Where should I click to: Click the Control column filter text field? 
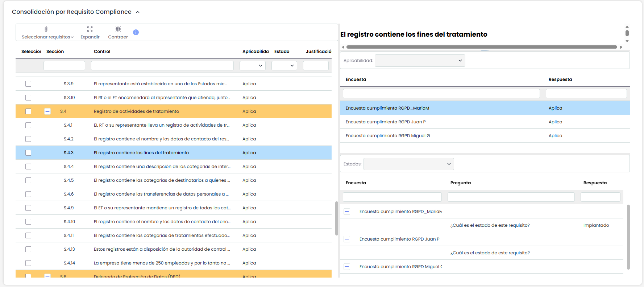[x=162, y=66]
